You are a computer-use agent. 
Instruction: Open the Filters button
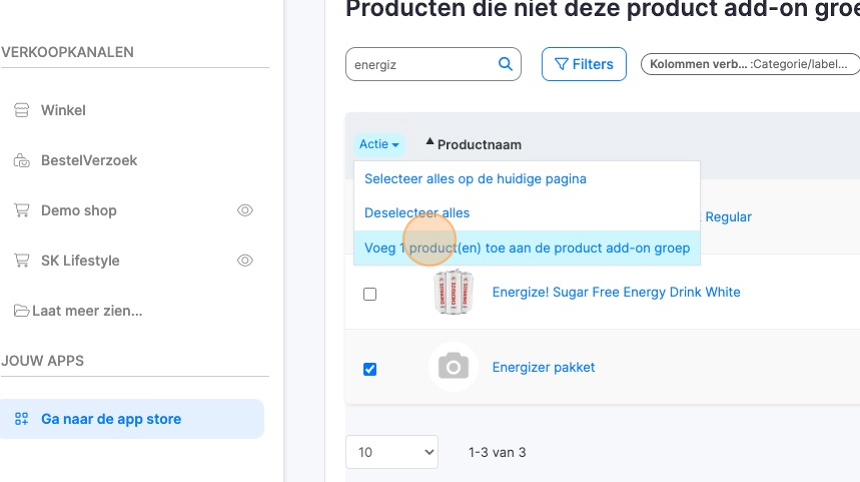(x=584, y=64)
